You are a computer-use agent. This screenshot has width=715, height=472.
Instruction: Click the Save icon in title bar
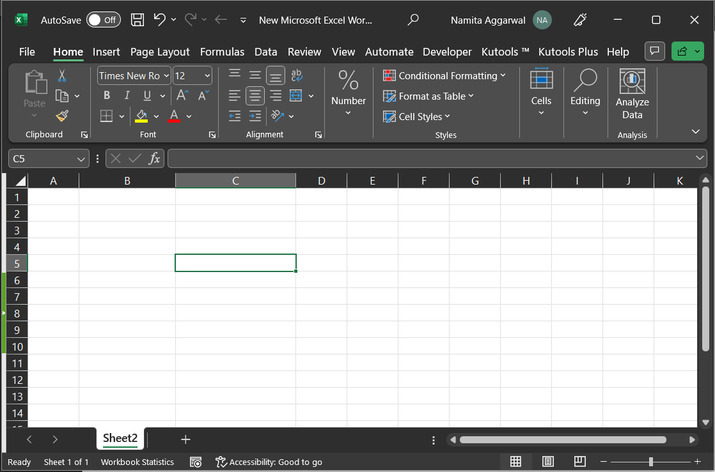tap(137, 19)
